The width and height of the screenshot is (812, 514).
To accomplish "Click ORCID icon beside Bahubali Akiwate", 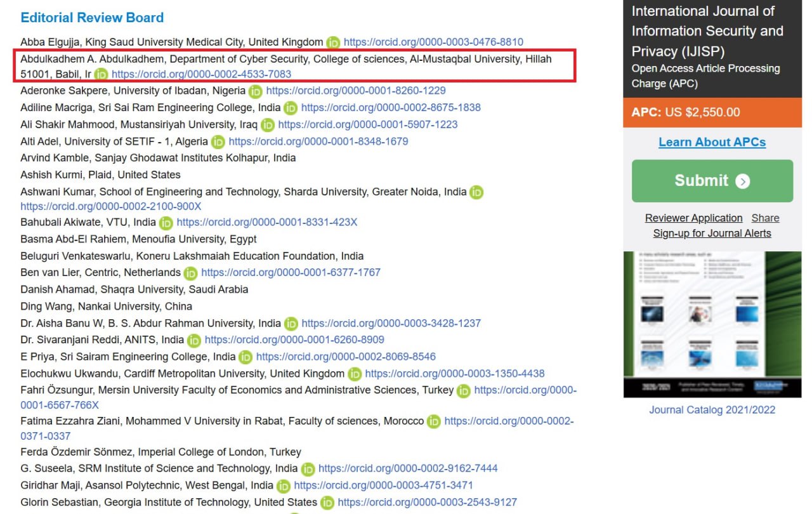I will tap(166, 223).
